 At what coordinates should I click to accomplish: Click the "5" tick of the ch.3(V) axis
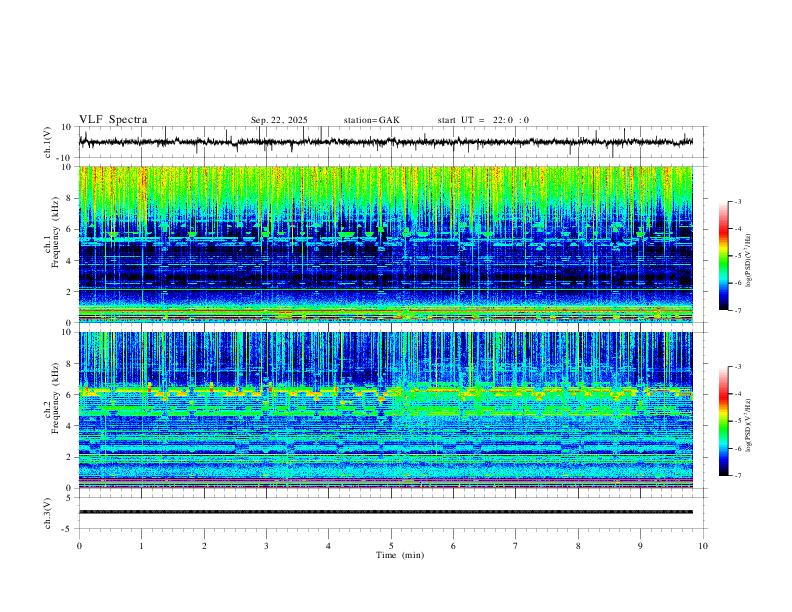[69, 498]
